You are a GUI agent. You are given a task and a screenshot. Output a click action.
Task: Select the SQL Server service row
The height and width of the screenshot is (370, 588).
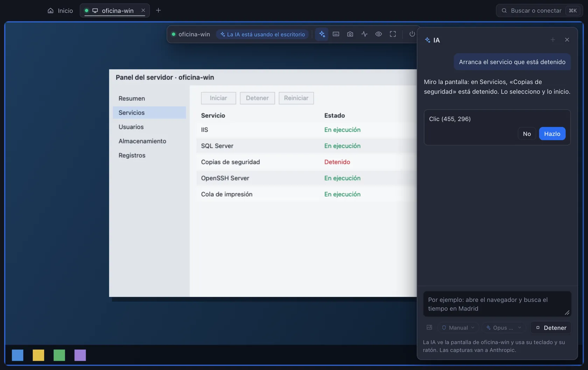[x=306, y=146]
